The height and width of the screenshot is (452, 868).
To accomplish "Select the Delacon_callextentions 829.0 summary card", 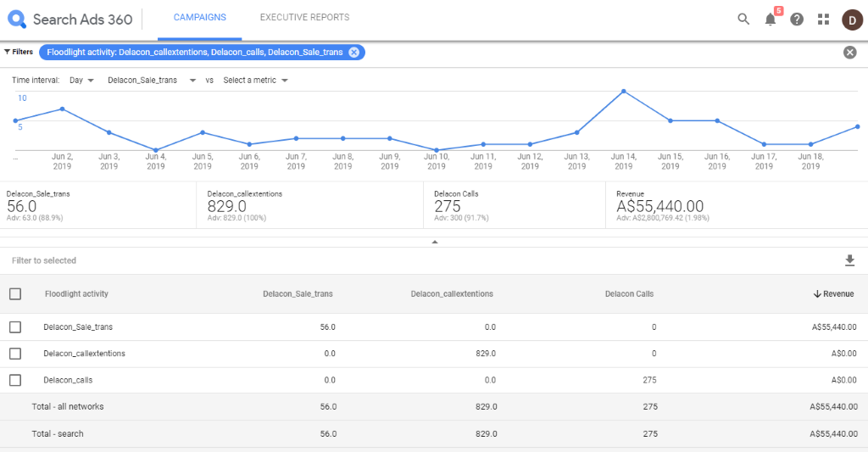I will pyautogui.click(x=310, y=205).
